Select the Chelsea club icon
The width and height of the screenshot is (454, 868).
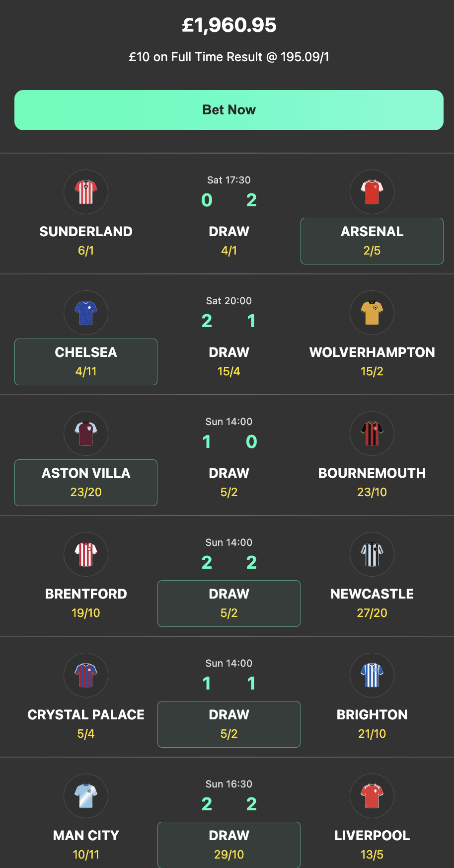[x=85, y=313]
